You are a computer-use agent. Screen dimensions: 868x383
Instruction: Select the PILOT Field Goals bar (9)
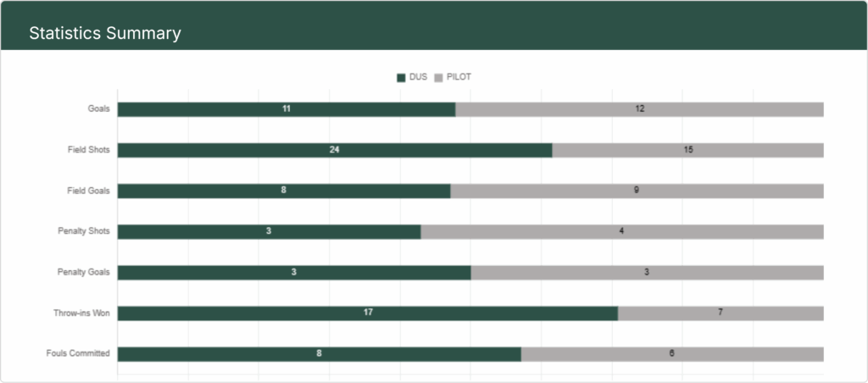(x=637, y=191)
